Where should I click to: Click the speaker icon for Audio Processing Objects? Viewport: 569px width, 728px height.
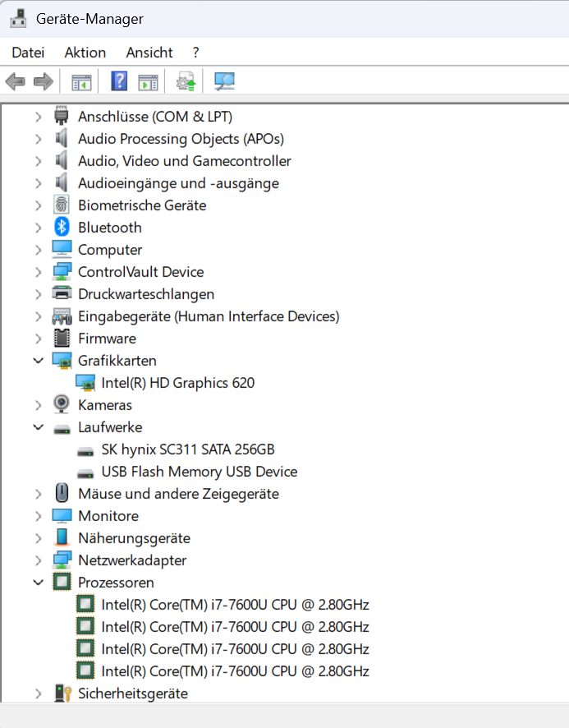(x=62, y=138)
